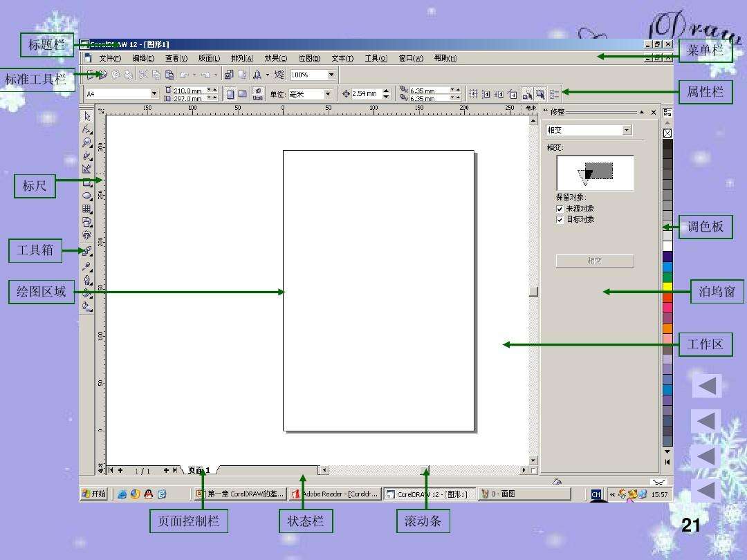Open the 文本(T) menu
This screenshot has width=747, height=560.
coord(342,59)
